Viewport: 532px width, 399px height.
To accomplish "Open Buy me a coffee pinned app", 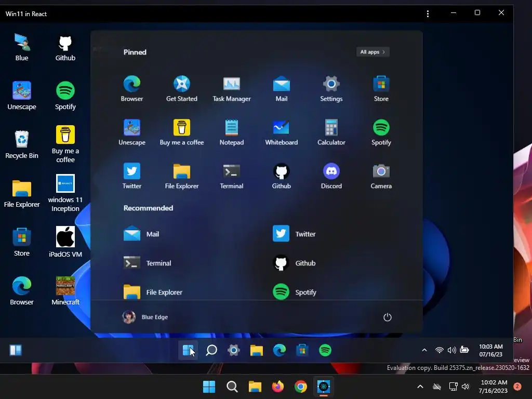I will (x=181, y=132).
